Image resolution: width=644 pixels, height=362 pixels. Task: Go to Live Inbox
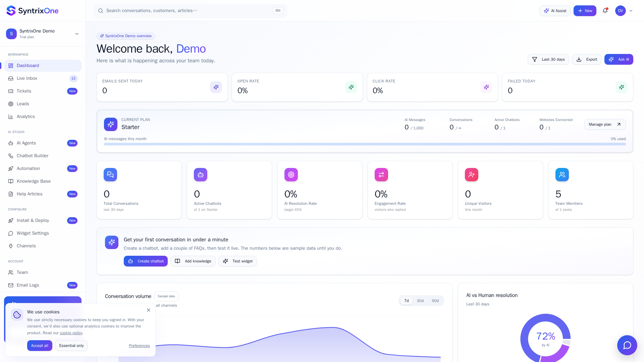[43, 78]
